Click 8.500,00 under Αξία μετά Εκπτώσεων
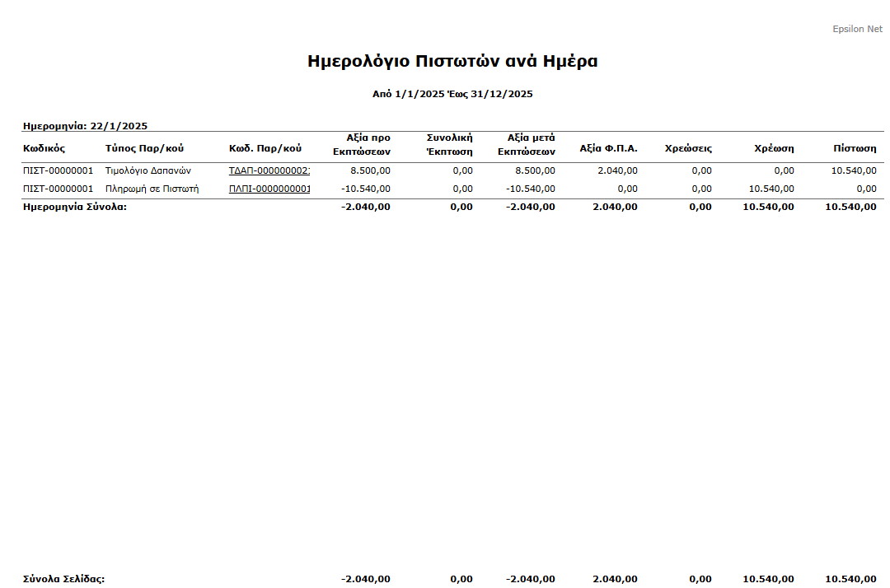This screenshot has height=588, width=890. coord(535,170)
